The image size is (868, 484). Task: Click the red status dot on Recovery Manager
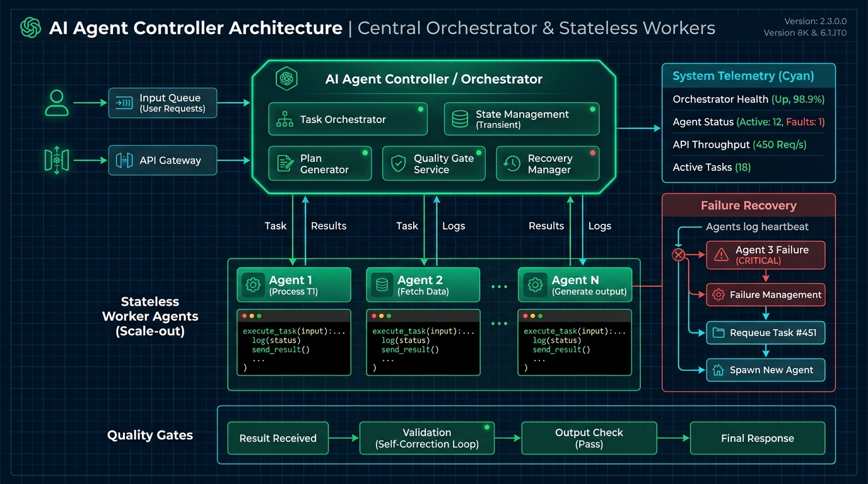tap(592, 153)
